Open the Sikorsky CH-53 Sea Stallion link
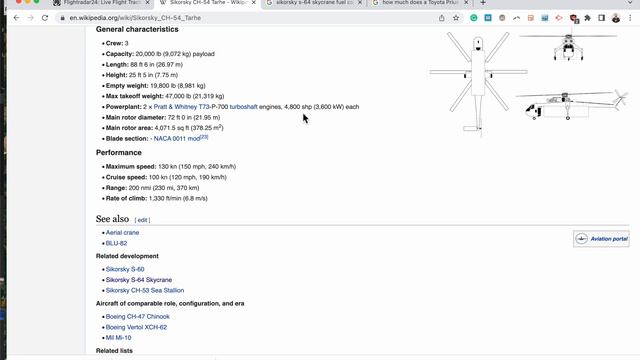 tap(145, 291)
